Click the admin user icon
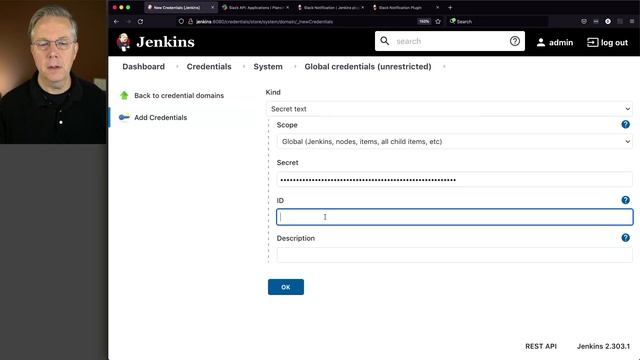This screenshot has width=640, height=360. 540,42
